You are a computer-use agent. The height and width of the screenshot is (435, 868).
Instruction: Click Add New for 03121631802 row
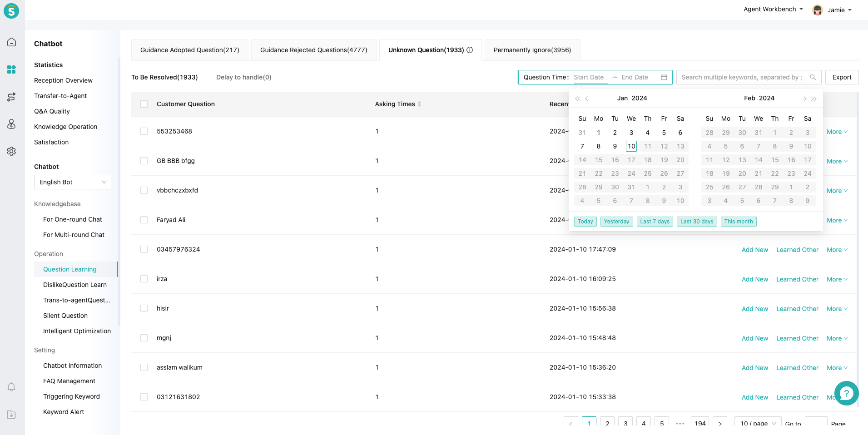click(755, 397)
